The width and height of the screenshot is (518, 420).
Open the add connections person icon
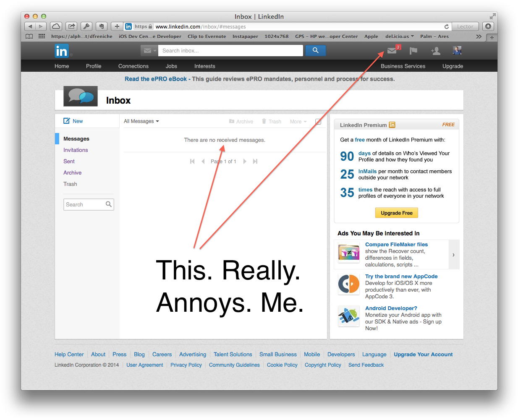click(x=435, y=51)
